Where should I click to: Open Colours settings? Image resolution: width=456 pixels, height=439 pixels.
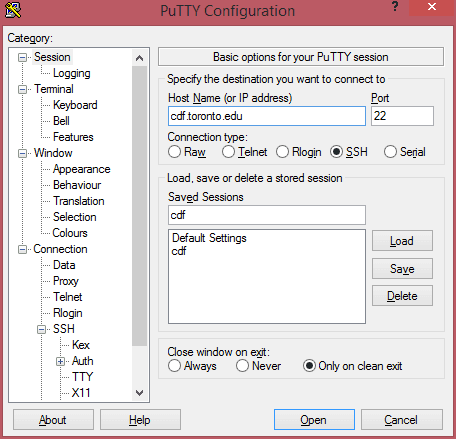[x=70, y=233]
